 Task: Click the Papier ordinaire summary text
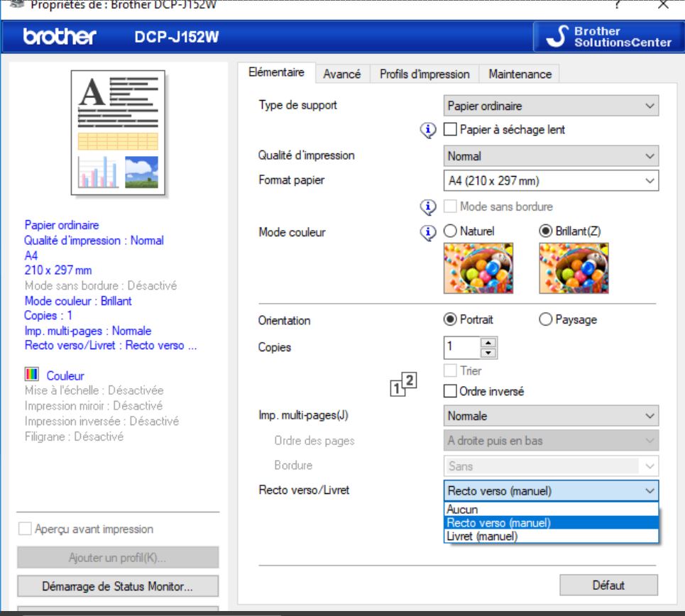[62, 225]
